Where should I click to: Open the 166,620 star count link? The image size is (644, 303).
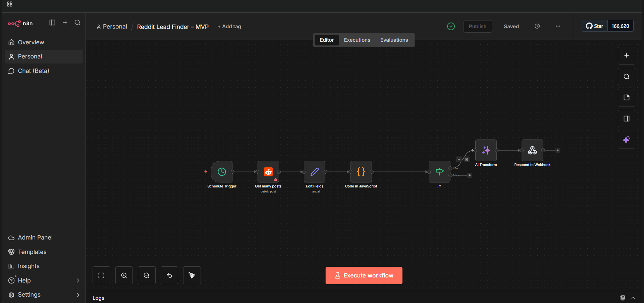pyautogui.click(x=621, y=26)
